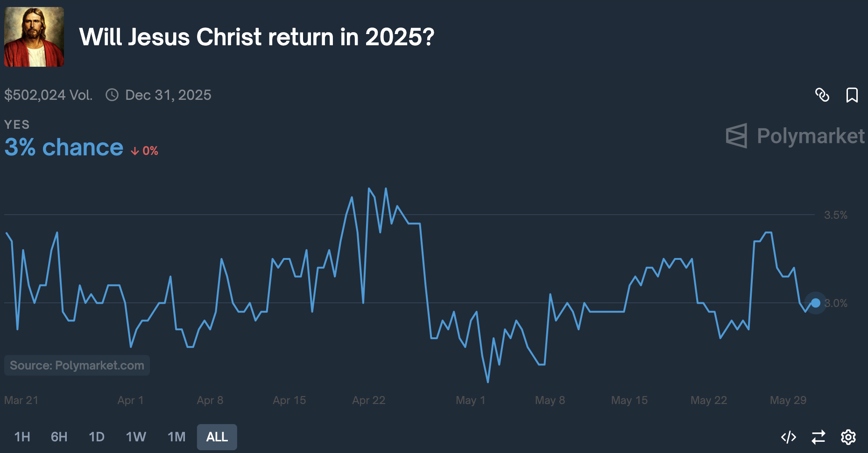Switch chart to 1D range
The height and width of the screenshot is (453, 868).
[x=96, y=437]
